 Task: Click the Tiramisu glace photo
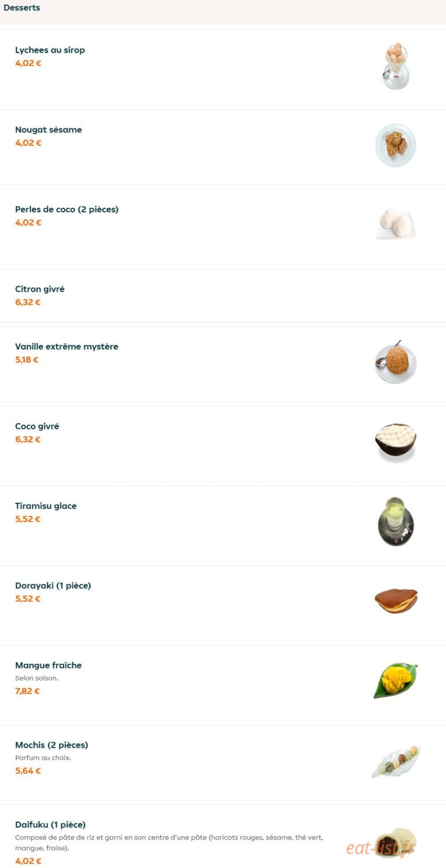pos(396,521)
